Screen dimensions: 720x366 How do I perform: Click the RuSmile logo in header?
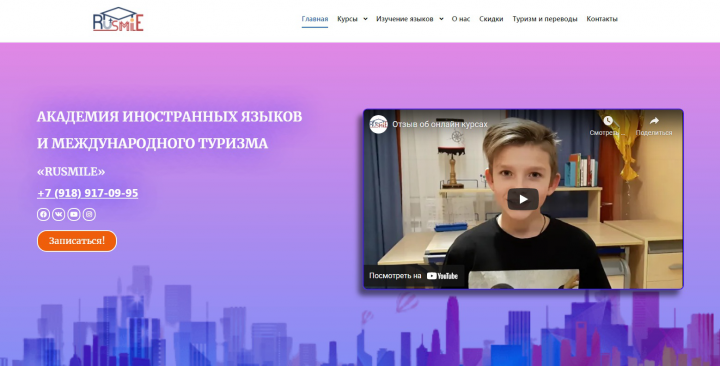[118, 19]
